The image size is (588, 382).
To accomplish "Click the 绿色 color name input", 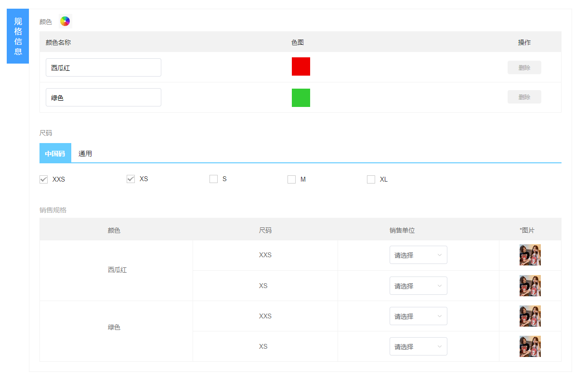I will click(x=104, y=97).
